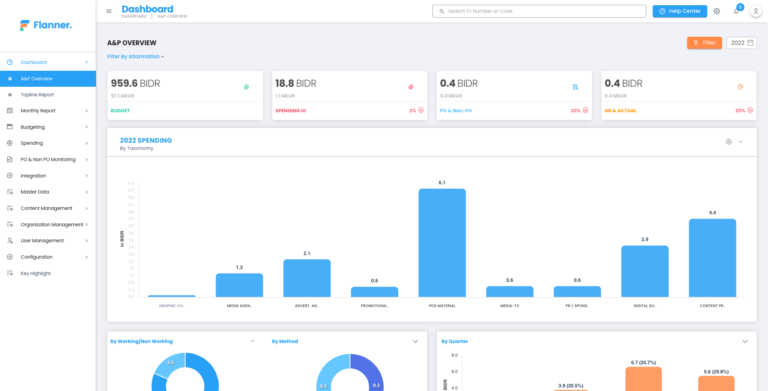The height and width of the screenshot is (391, 768).
Task: Click Configuration sidebar icon
Action: coord(10,257)
